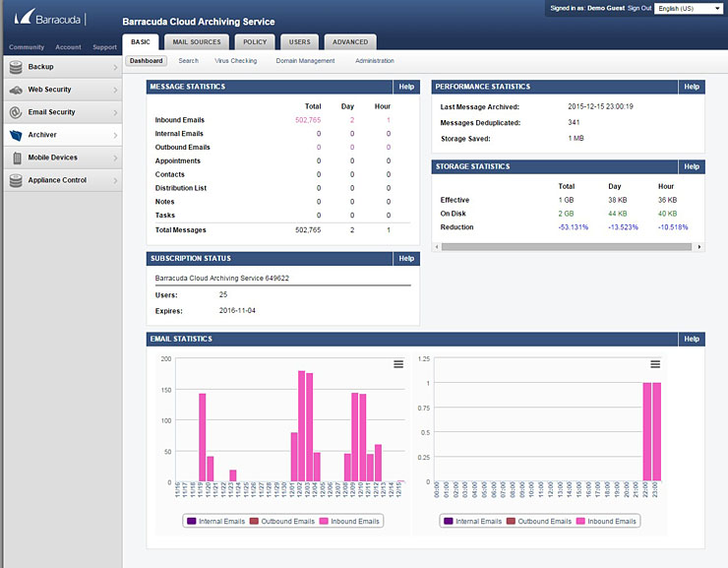Open the Virus Checking sub-menu item

click(x=236, y=61)
